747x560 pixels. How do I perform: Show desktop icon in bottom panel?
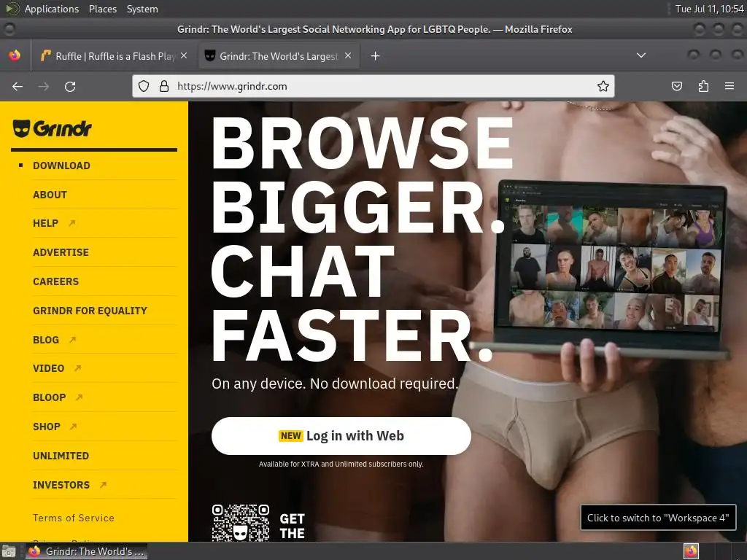point(9,551)
